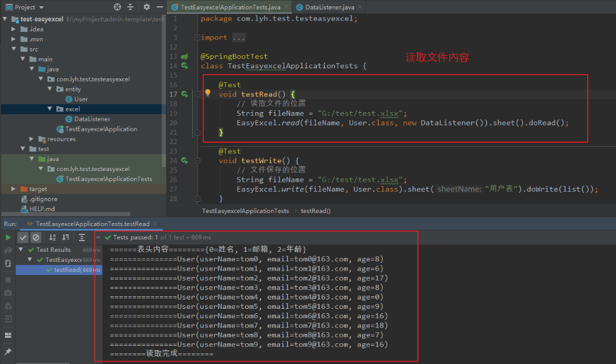Expand the .mvn folder
Viewport: 616px width, 364px height.
(14, 39)
